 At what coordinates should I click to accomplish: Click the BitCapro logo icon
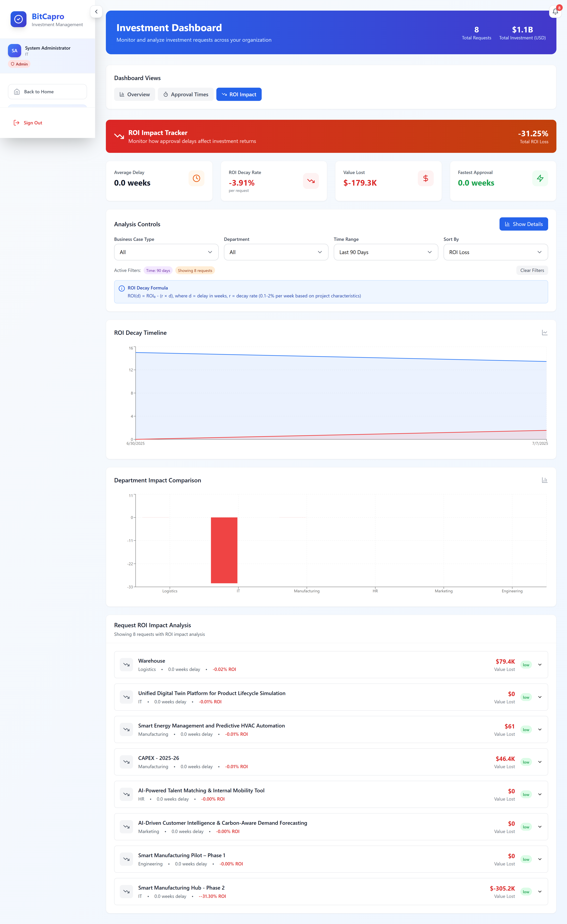click(18, 19)
